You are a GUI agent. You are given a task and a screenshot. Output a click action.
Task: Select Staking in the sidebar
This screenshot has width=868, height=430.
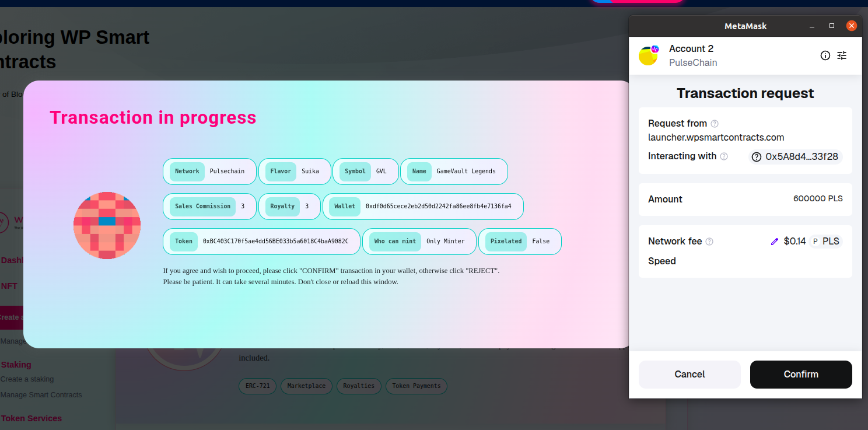point(16,365)
